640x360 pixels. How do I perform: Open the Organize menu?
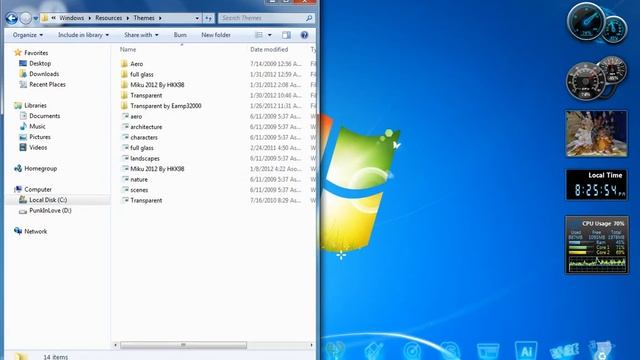click(x=28, y=35)
